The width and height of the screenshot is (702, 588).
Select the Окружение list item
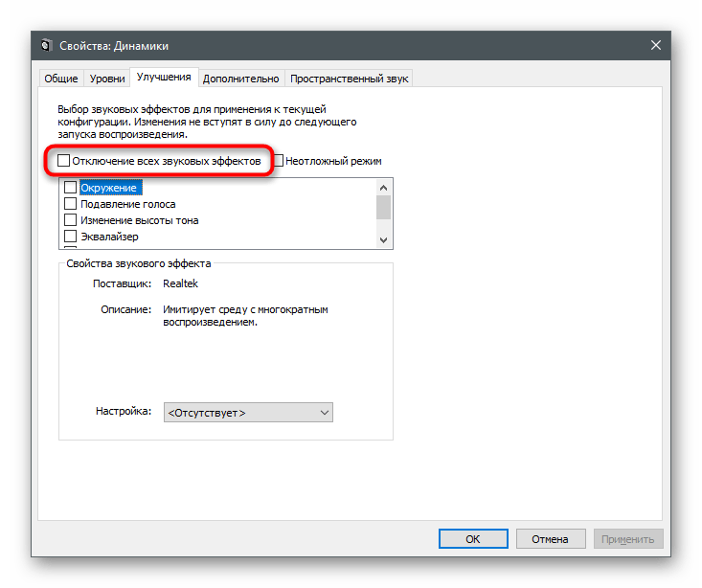tap(110, 187)
